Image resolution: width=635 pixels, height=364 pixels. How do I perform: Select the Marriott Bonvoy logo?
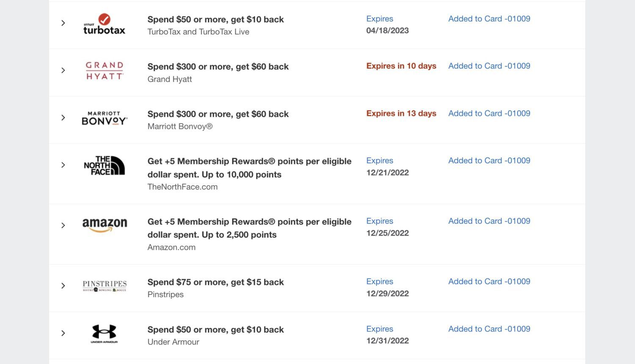tap(104, 118)
